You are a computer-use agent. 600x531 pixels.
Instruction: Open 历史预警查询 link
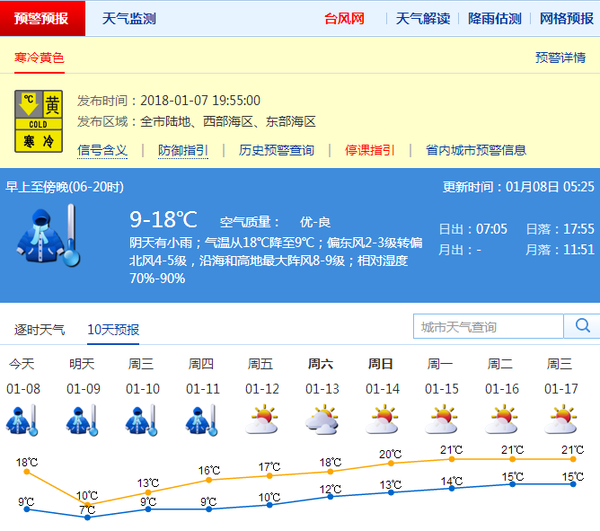click(276, 150)
